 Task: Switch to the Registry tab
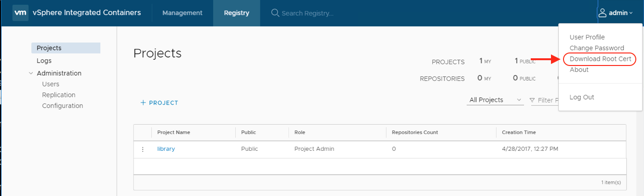pyautogui.click(x=236, y=13)
